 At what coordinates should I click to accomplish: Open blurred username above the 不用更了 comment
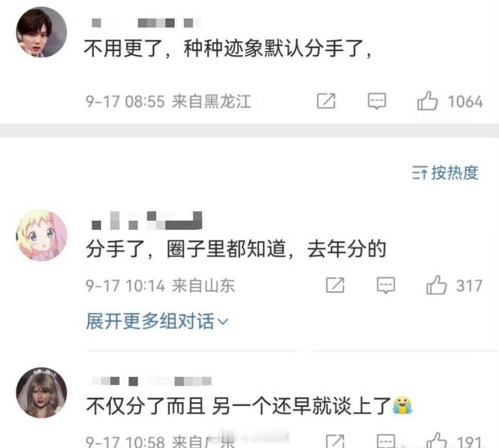[x=147, y=23]
